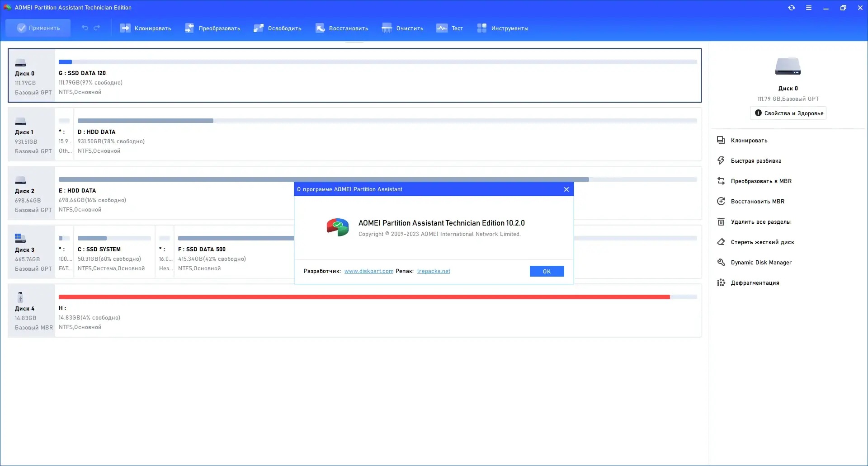Select the Диск 1 drive icon
The width and height of the screenshot is (868, 466).
pos(20,122)
